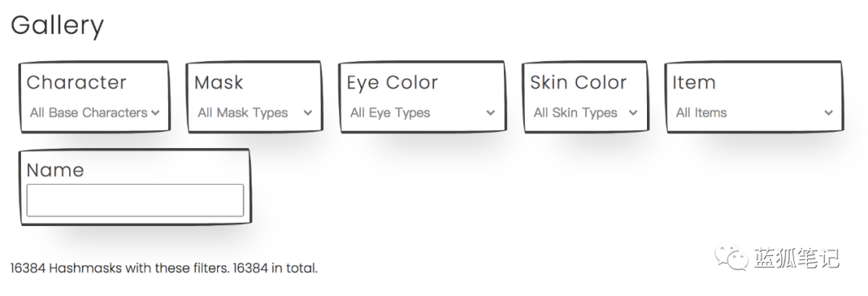The width and height of the screenshot is (868, 296).
Task: Open the All Skin Types dropdown
Action: [585, 113]
